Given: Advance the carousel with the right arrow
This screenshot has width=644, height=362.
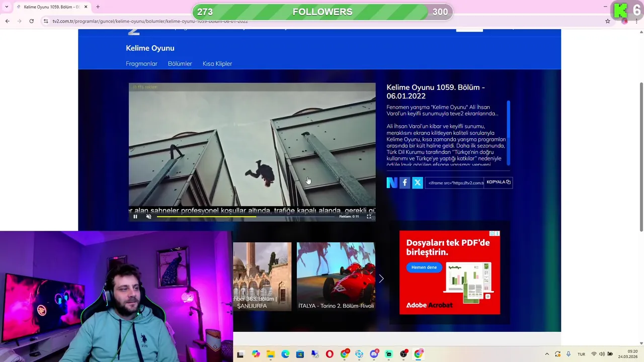Looking at the screenshot, I should point(381,279).
